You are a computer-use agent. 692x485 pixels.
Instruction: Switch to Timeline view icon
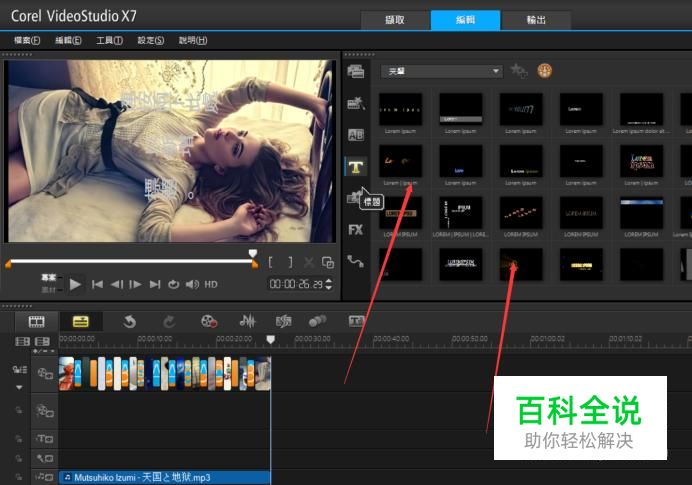click(x=81, y=322)
